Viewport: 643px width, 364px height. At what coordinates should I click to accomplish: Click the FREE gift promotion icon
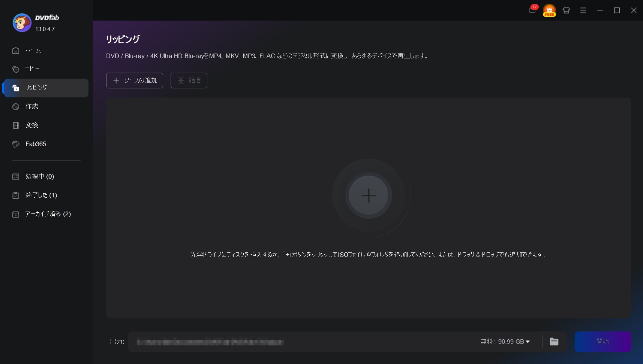(x=549, y=10)
